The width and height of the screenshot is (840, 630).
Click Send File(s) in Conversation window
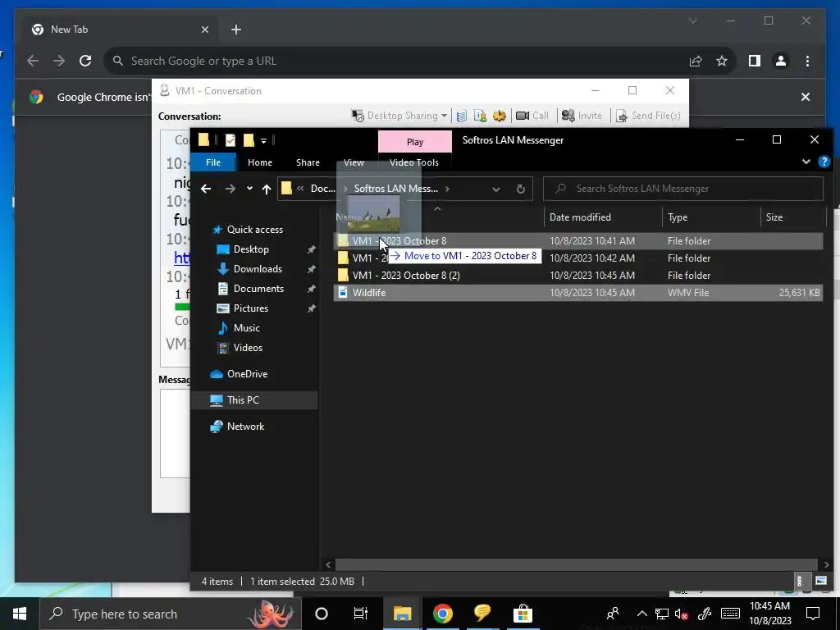tap(648, 116)
